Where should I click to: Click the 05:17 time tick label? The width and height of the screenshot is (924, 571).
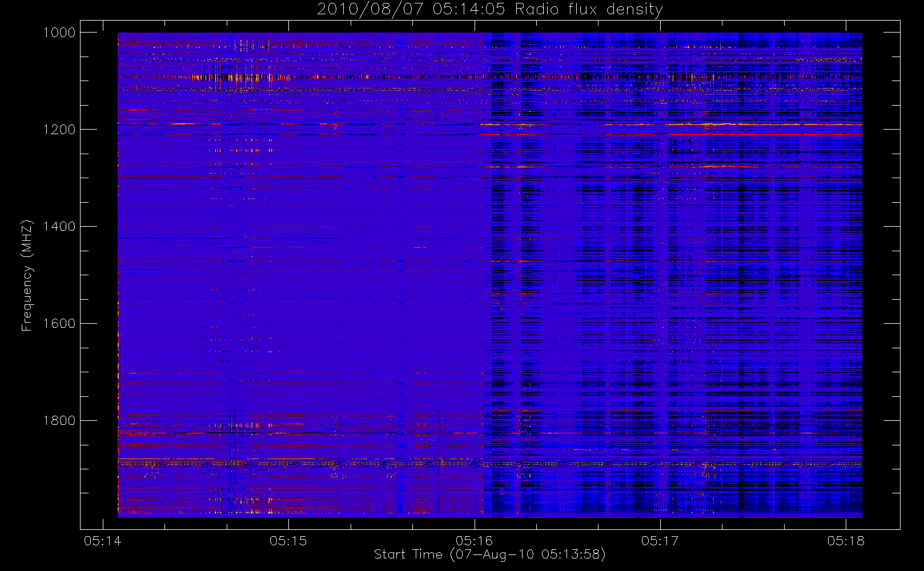(660, 541)
